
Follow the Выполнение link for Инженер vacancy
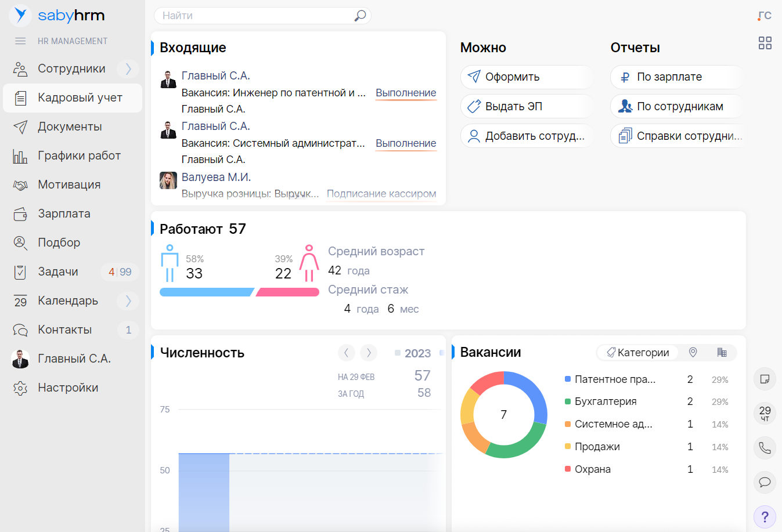click(406, 93)
